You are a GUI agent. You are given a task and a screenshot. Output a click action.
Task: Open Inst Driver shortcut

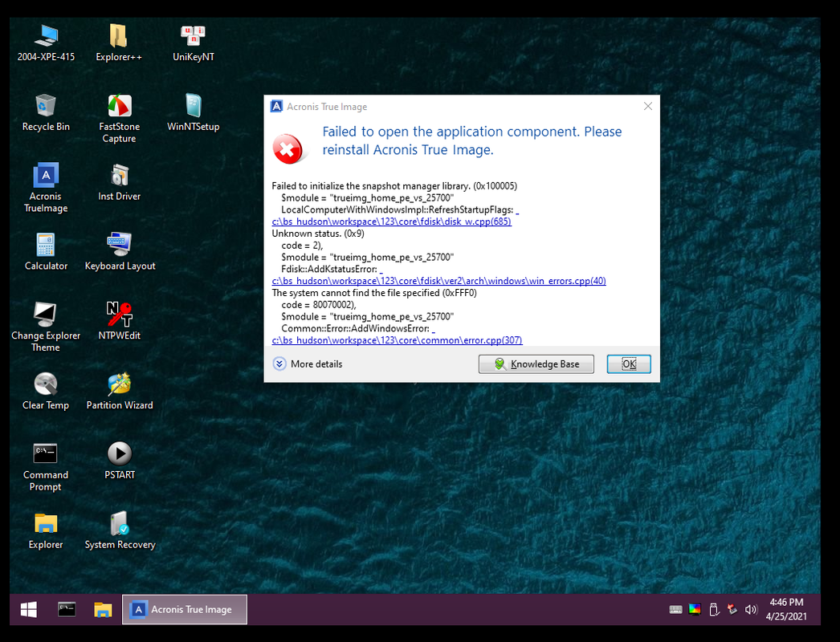120,182
